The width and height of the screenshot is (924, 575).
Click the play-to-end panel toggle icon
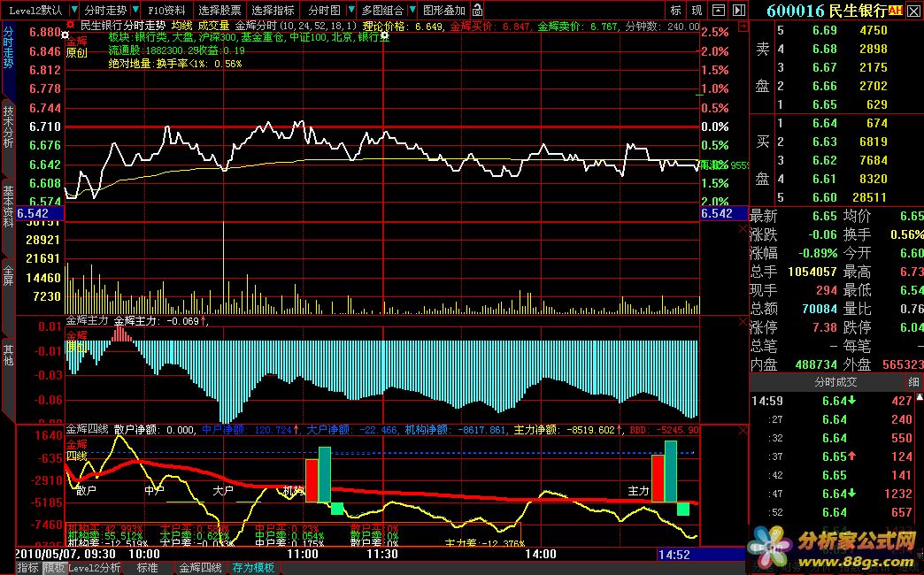pos(739,10)
